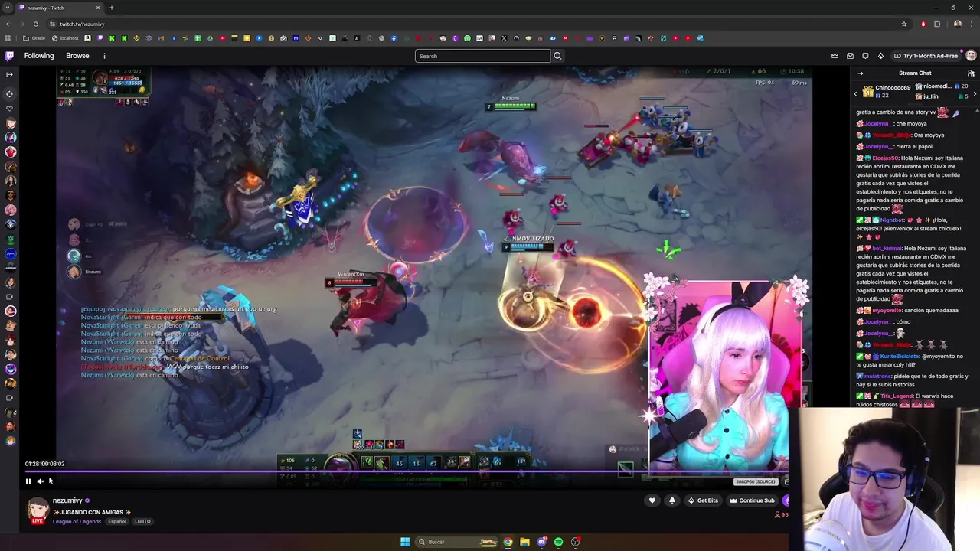This screenshot has width=980, height=551.
Task: Mute the stream volume
Action: point(40,481)
